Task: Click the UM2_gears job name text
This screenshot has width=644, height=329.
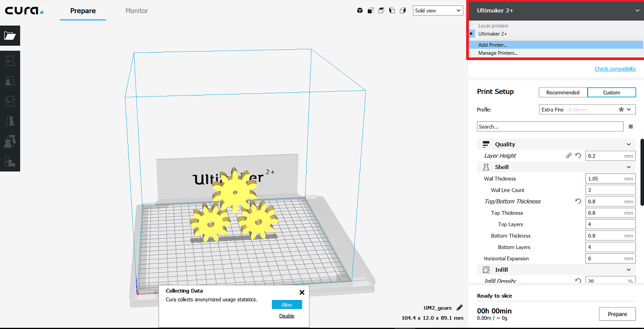Action: (x=438, y=308)
